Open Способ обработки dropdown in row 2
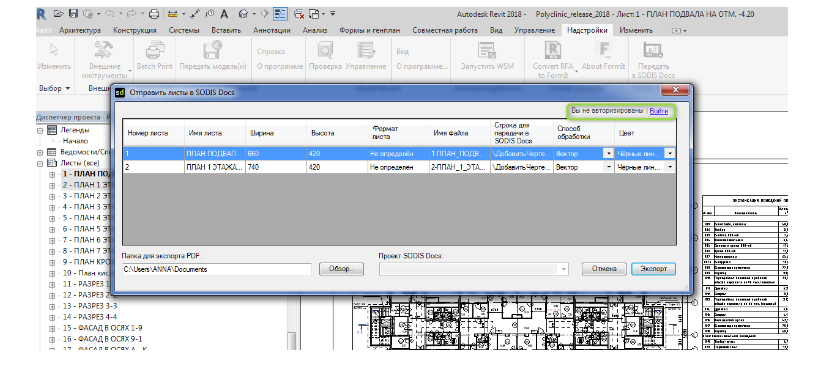 pyautogui.click(x=608, y=167)
